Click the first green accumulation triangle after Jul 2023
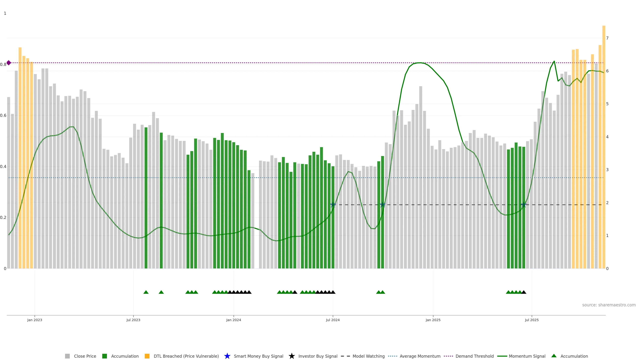This screenshot has height=362, width=644. (146, 292)
